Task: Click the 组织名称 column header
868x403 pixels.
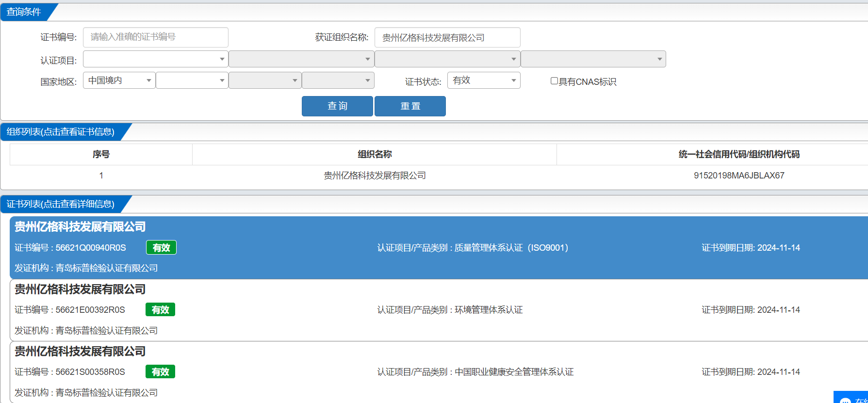Action: [375, 154]
